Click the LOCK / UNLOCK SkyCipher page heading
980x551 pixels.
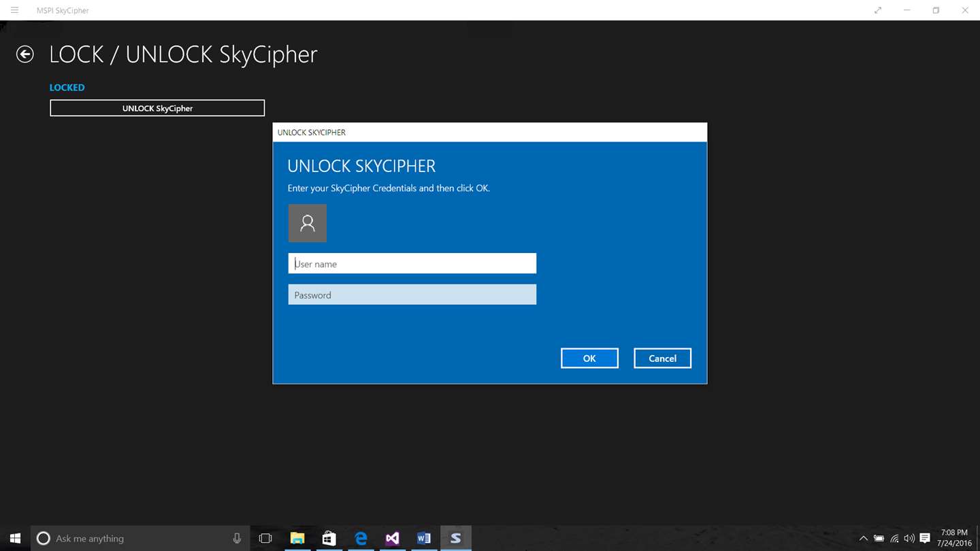(x=184, y=54)
